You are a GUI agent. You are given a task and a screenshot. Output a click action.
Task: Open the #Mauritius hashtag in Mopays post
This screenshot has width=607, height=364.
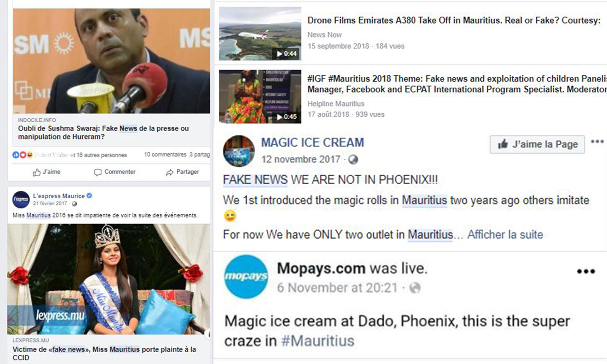[x=318, y=341]
